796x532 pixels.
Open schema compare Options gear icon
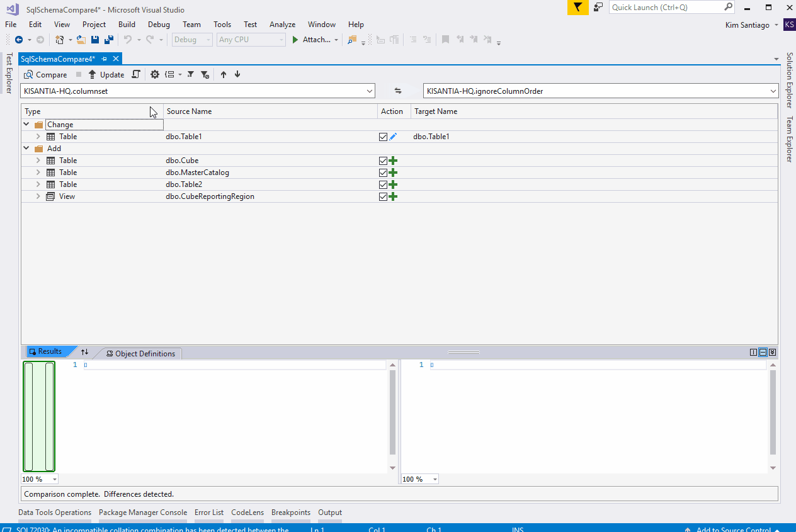[155, 74]
